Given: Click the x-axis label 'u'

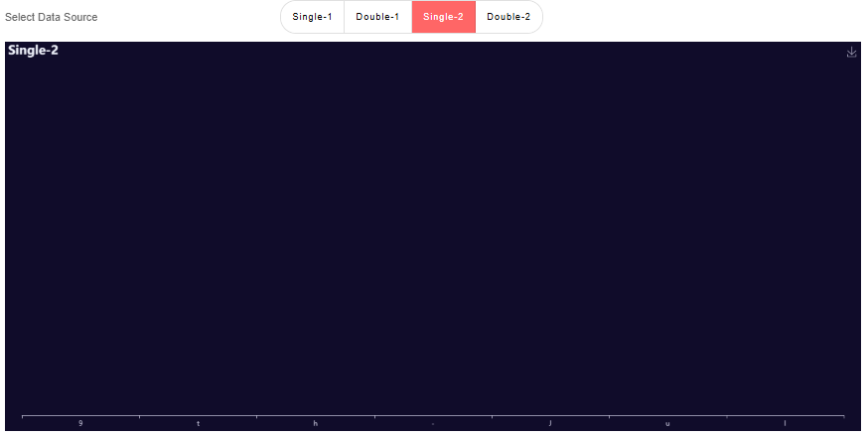Looking at the screenshot, I should click(x=667, y=423).
